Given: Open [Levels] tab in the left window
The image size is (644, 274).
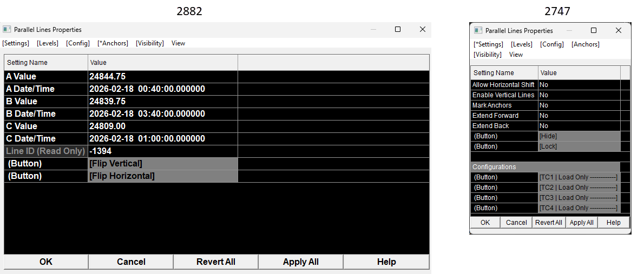Looking at the screenshot, I should click(x=48, y=43).
